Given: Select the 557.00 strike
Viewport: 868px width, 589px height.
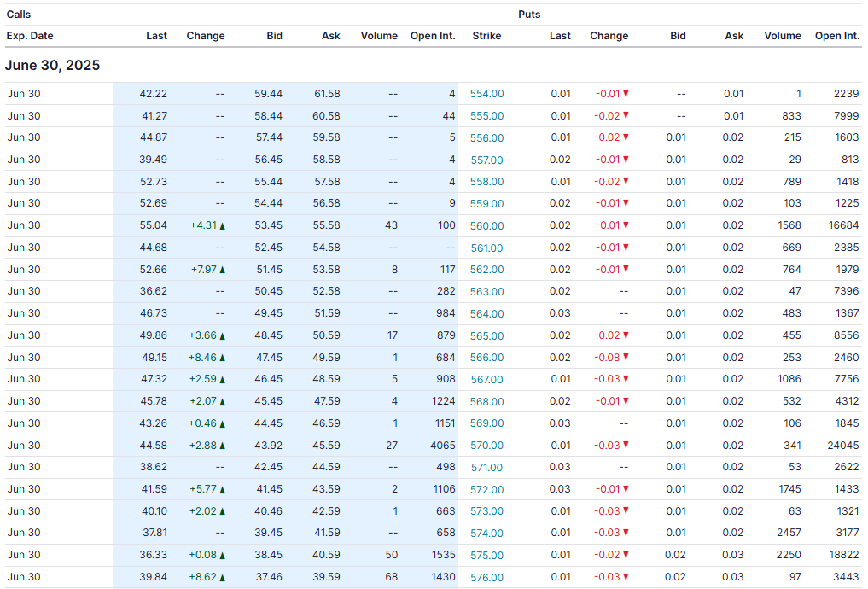Looking at the screenshot, I should pyautogui.click(x=486, y=160).
